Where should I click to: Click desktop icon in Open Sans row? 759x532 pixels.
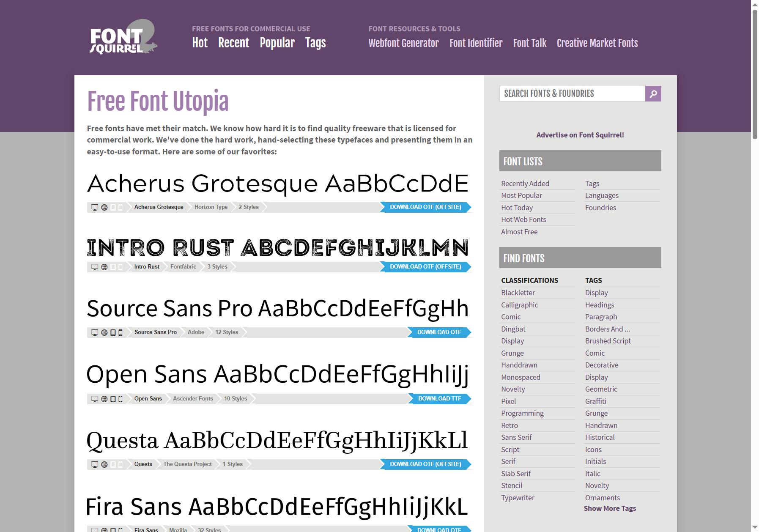pyautogui.click(x=95, y=399)
